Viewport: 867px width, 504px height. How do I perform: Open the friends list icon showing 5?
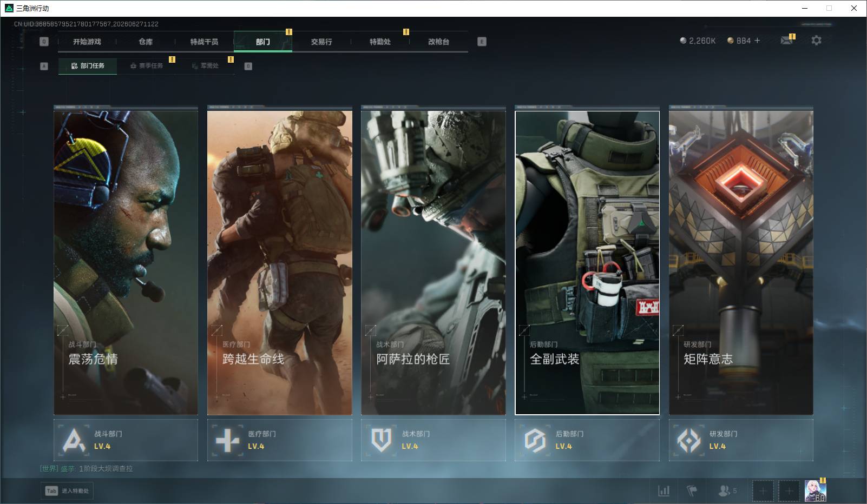click(727, 490)
